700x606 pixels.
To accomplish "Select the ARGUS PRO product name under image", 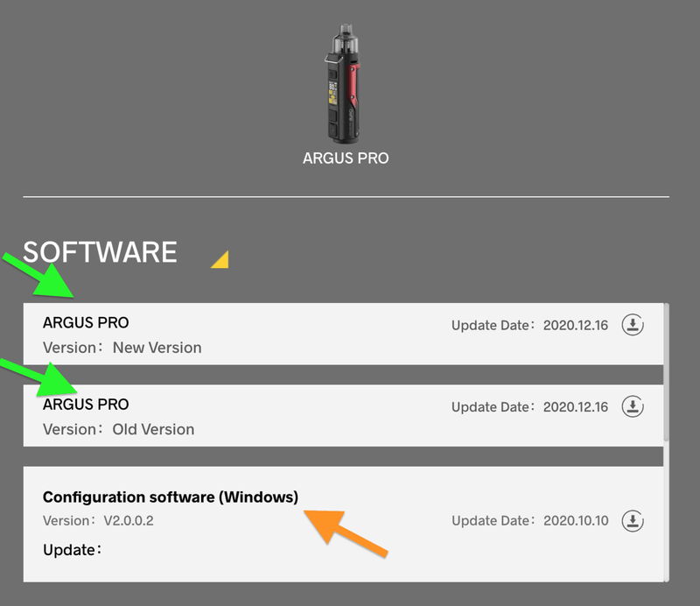I will (x=346, y=159).
